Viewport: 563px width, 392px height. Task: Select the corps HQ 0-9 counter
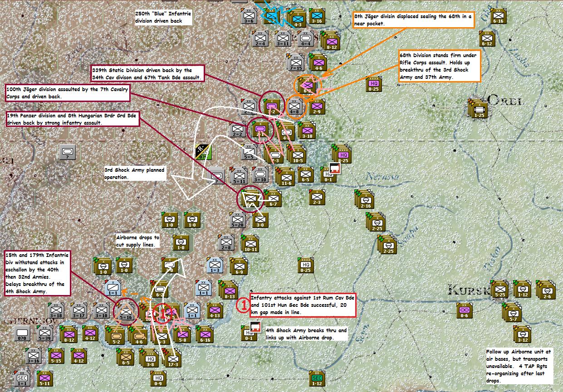[158, 378]
